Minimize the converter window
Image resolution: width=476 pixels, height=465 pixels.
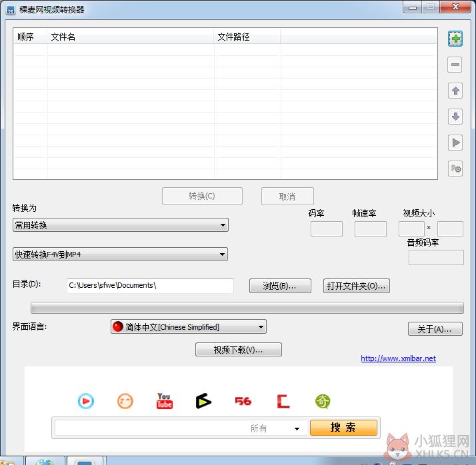click(x=412, y=7)
